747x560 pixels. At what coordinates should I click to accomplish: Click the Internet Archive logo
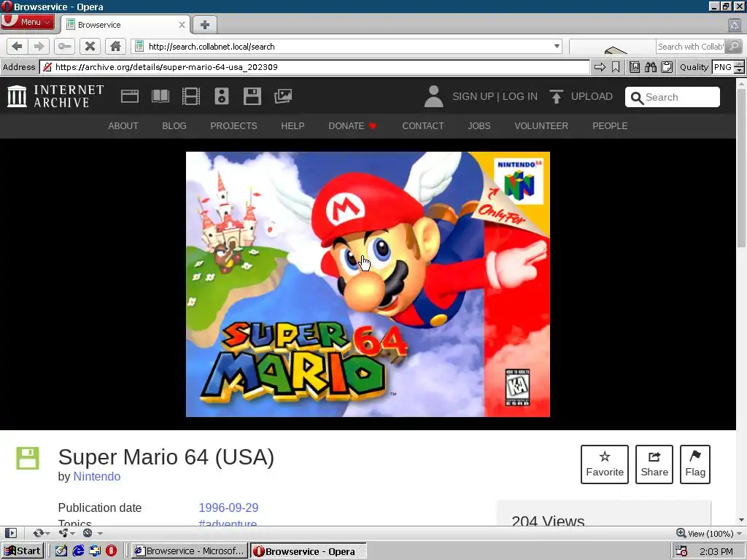55,96
